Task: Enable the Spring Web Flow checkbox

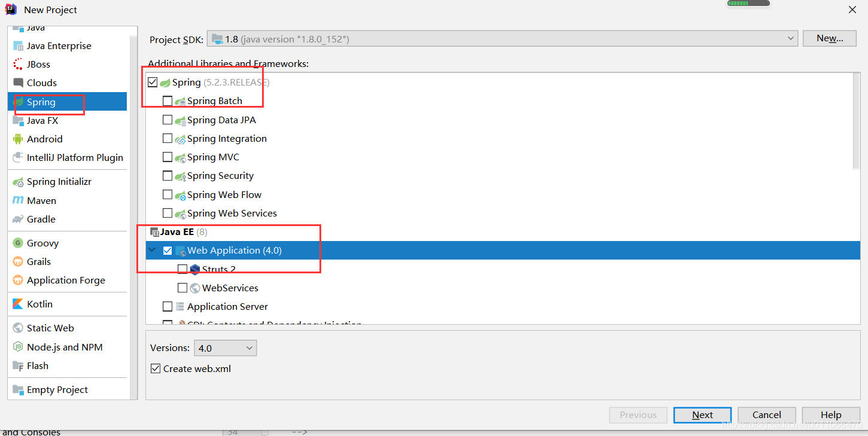Action: (x=167, y=195)
